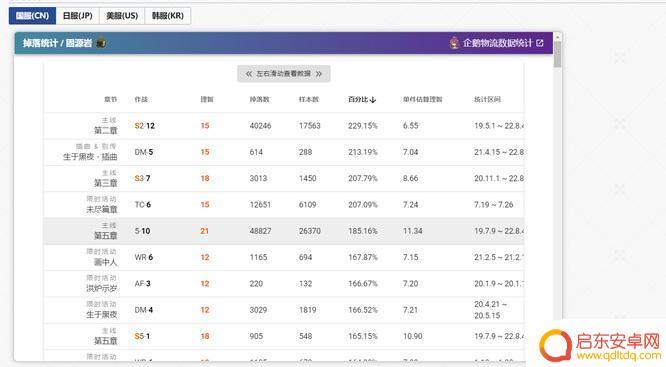Screen dimensions: 666x367
Task: Click the right double-chevron swipe icon
Action: point(319,74)
